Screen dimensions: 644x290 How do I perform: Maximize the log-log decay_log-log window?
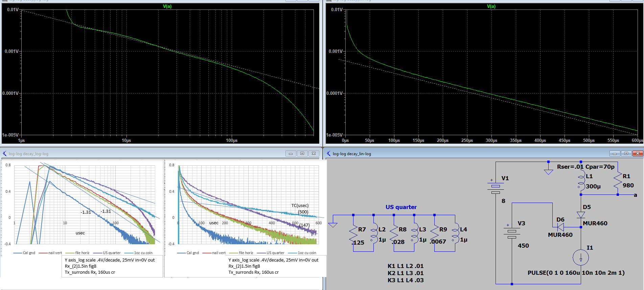[302, 153]
